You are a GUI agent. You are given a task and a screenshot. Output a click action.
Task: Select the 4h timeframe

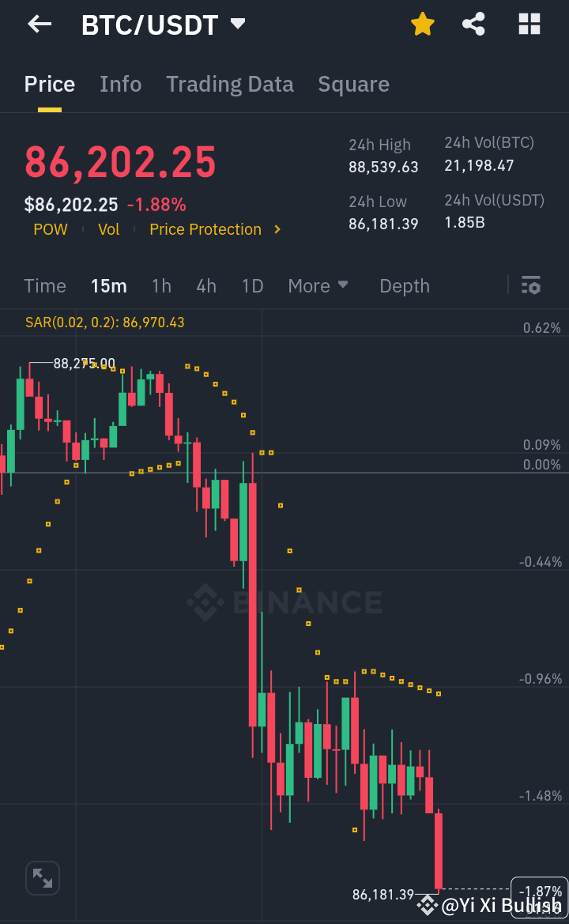click(x=206, y=285)
